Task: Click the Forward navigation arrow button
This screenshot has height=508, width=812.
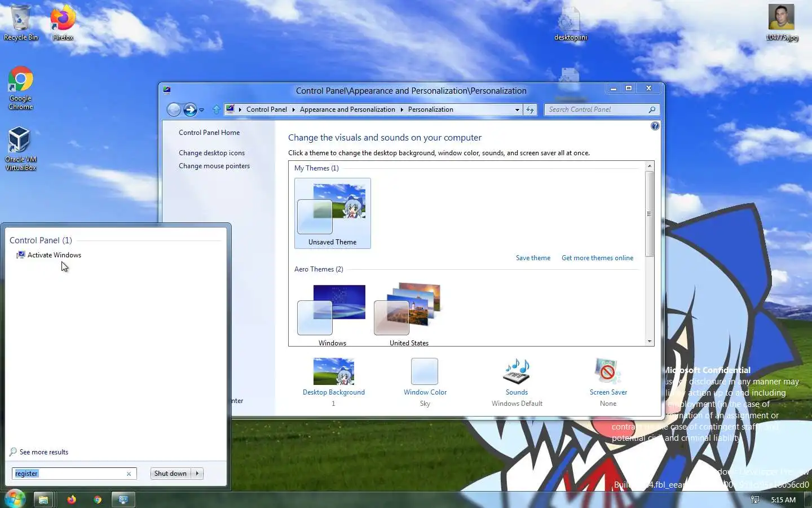Action: pos(190,110)
